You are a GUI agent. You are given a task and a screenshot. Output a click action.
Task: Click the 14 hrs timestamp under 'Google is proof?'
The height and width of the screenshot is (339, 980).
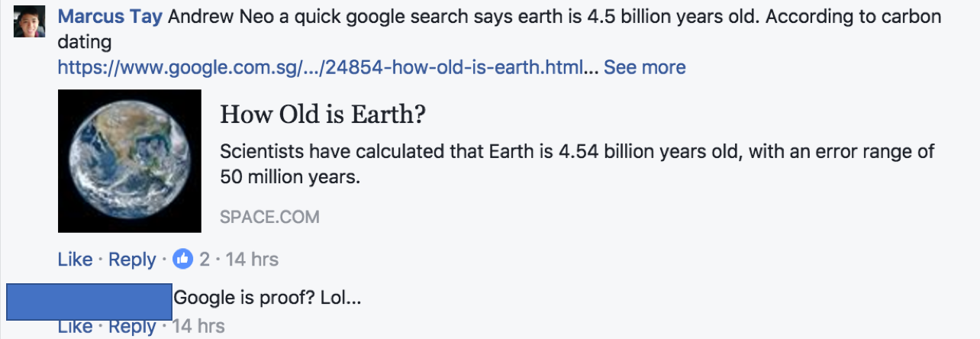[198, 327]
